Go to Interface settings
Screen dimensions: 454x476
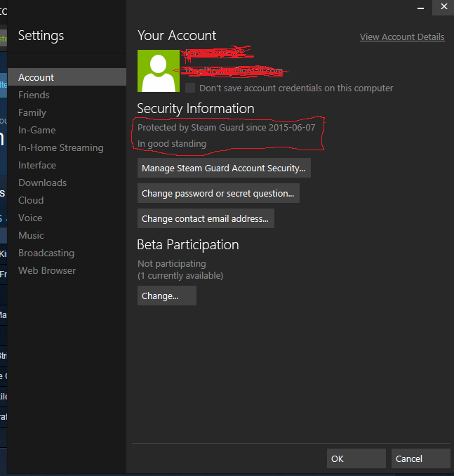[37, 165]
